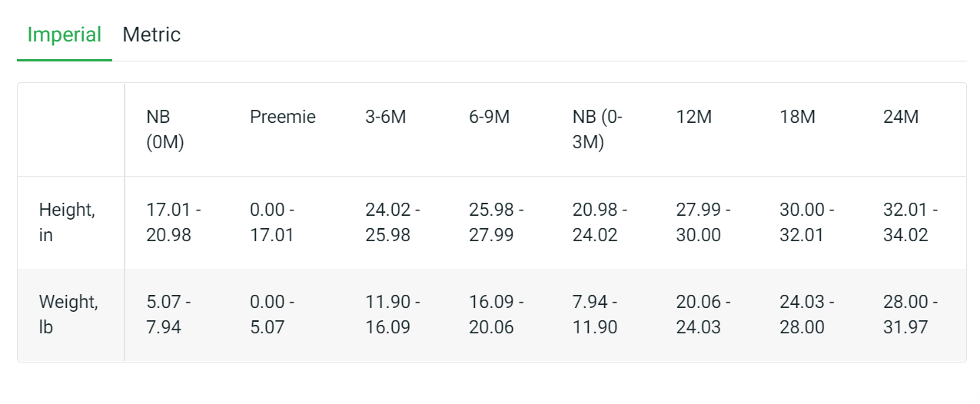Select the 18M size header
The width and height of the screenshot is (980, 404).
[x=797, y=118]
